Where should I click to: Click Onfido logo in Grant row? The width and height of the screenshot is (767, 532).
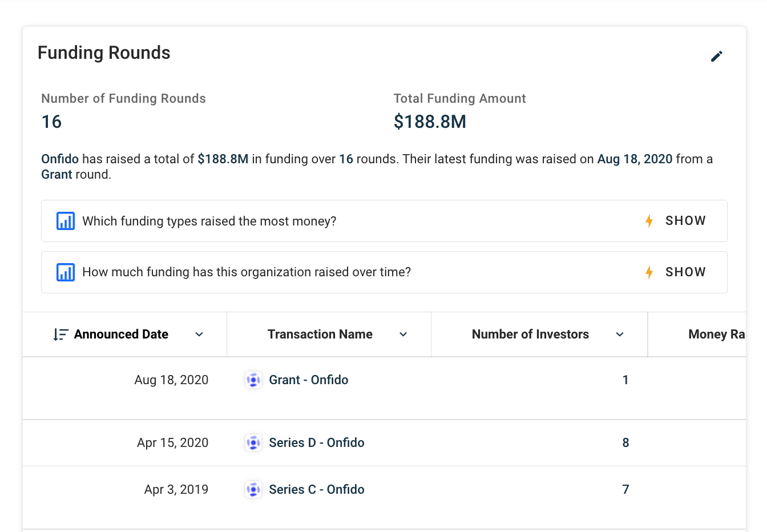pyautogui.click(x=253, y=380)
